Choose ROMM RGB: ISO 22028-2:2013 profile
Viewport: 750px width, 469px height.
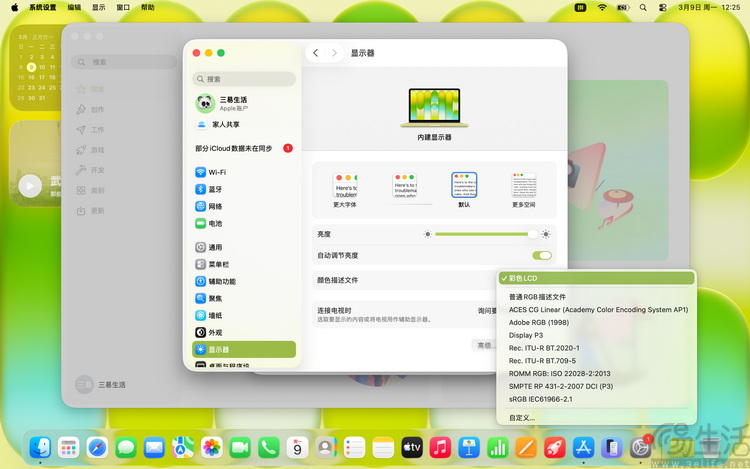point(596,373)
